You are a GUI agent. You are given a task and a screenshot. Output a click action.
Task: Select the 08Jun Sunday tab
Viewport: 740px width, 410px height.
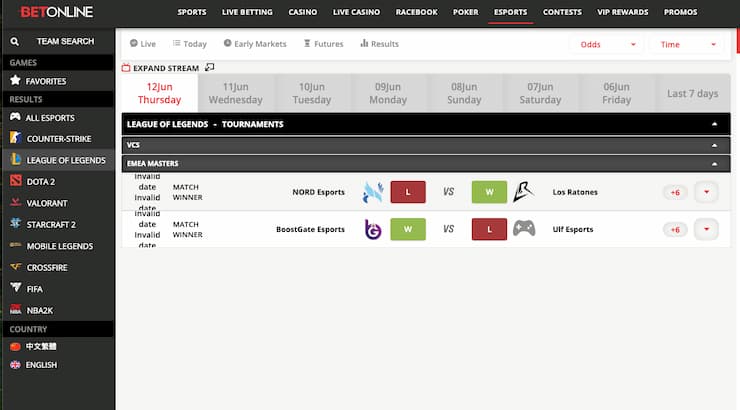pyautogui.click(x=464, y=93)
